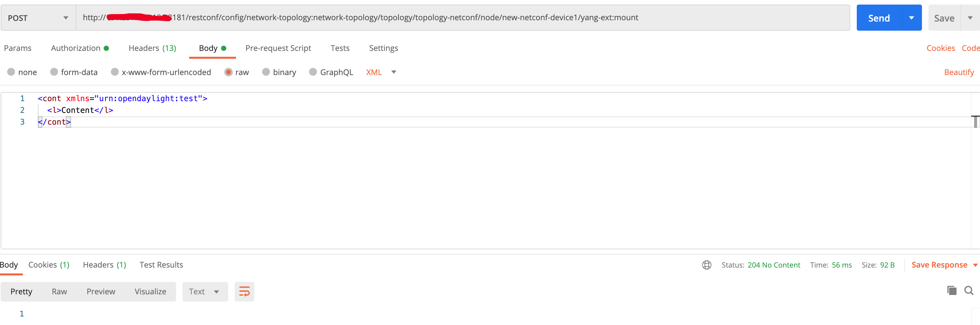
Task: Click the xmlns attribute on line 1
Action: pyautogui.click(x=78, y=98)
